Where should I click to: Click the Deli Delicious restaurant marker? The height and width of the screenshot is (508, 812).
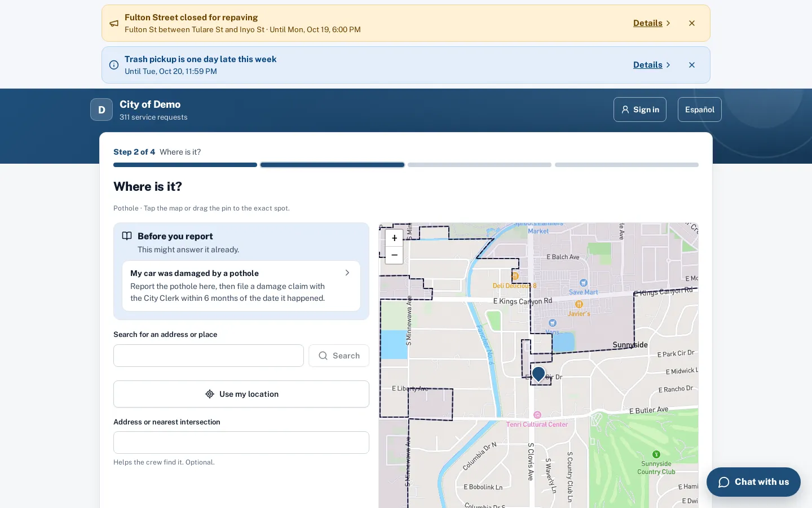(515, 276)
